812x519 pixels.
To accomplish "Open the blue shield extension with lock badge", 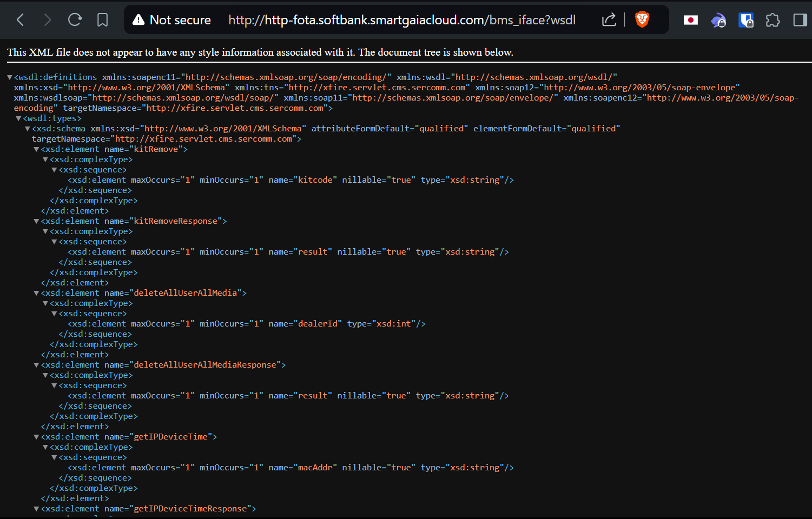I will (x=746, y=20).
